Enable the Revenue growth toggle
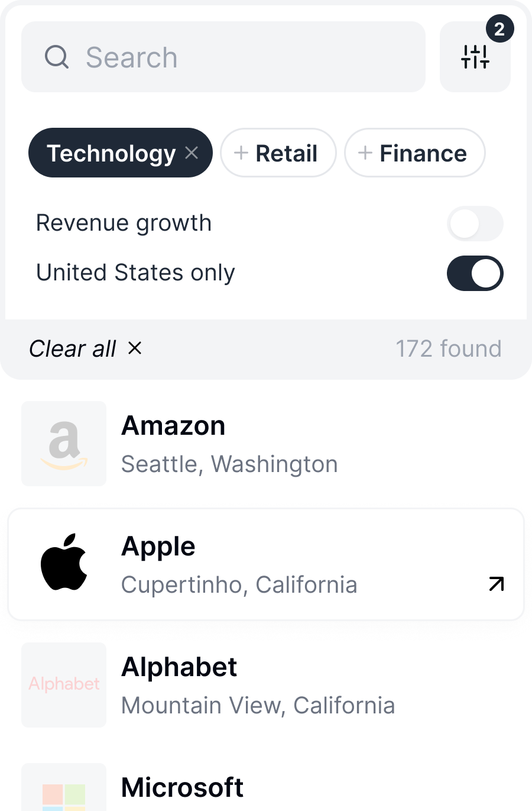 (475, 224)
